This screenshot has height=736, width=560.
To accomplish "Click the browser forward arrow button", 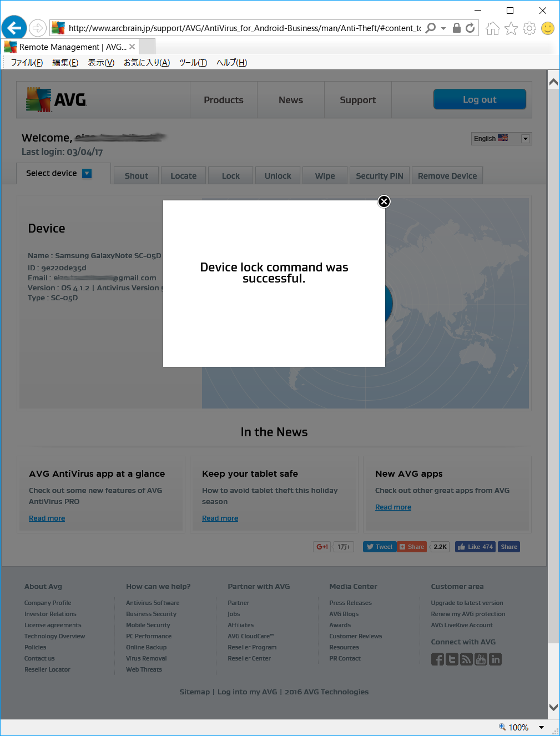I will (38, 28).
